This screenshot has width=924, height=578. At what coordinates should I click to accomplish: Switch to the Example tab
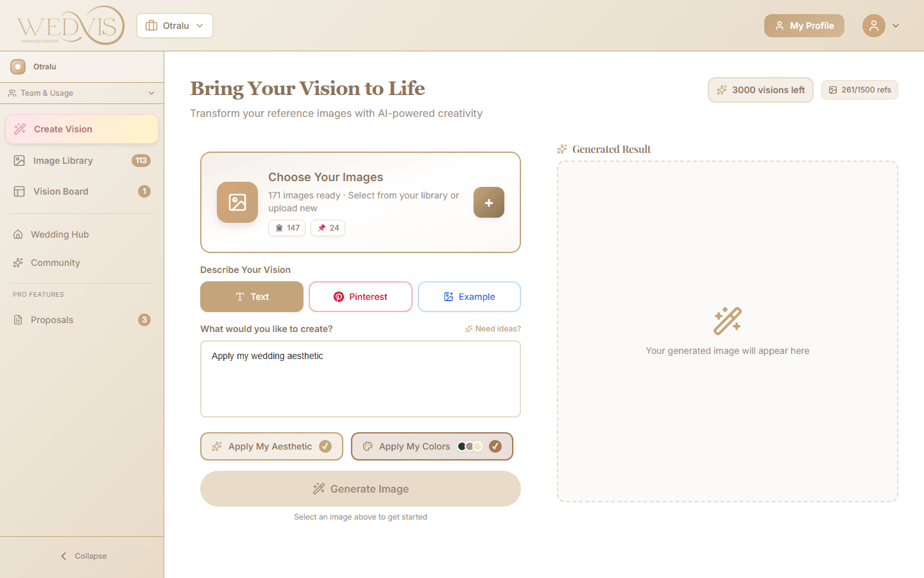[469, 296]
